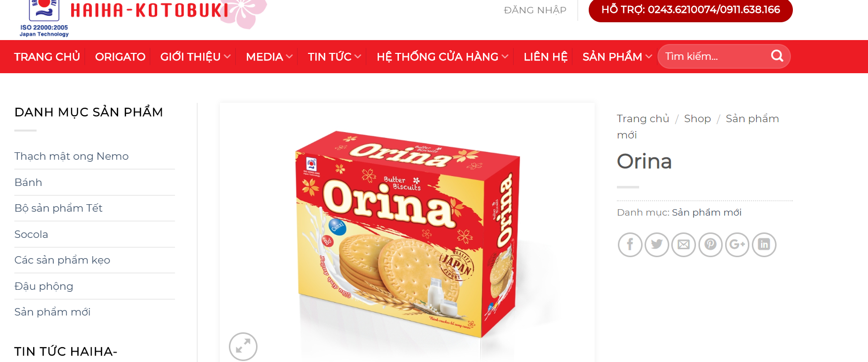Pin product with Pinterest icon
The width and height of the screenshot is (868, 362).
coord(710,245)
